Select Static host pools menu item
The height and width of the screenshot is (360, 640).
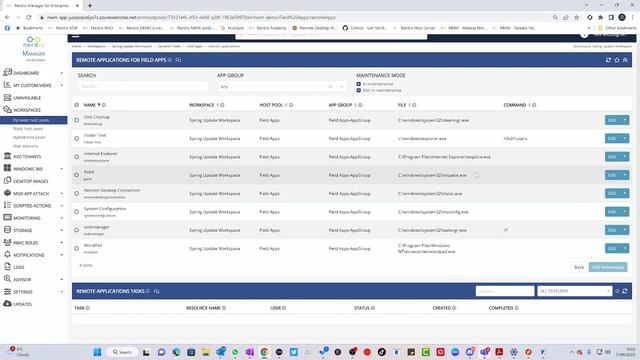(28, 129)
